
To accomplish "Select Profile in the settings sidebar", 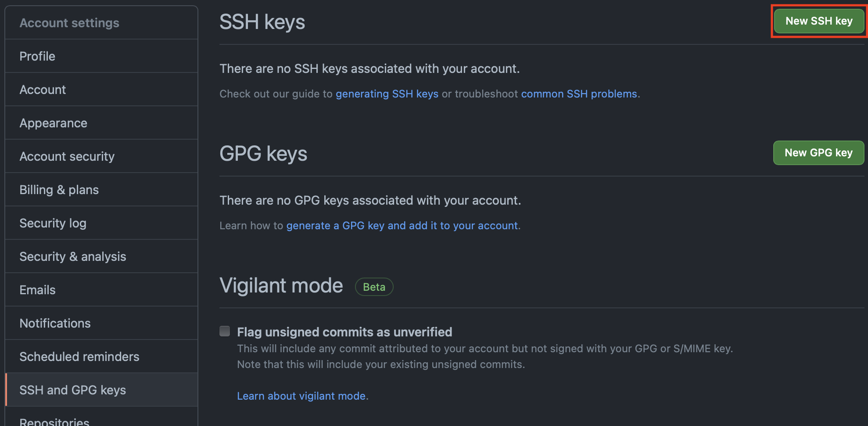I will (101, 56).
